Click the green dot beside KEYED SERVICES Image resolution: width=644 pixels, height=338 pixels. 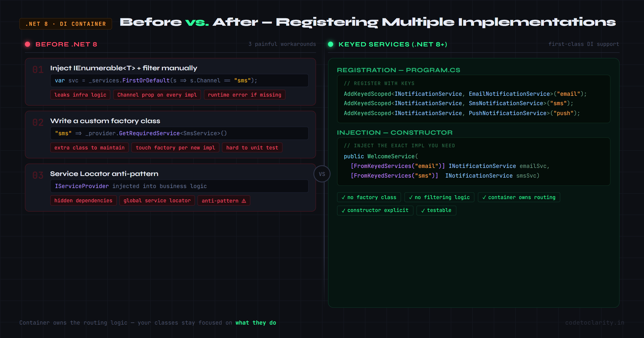(x=331, y=44)
